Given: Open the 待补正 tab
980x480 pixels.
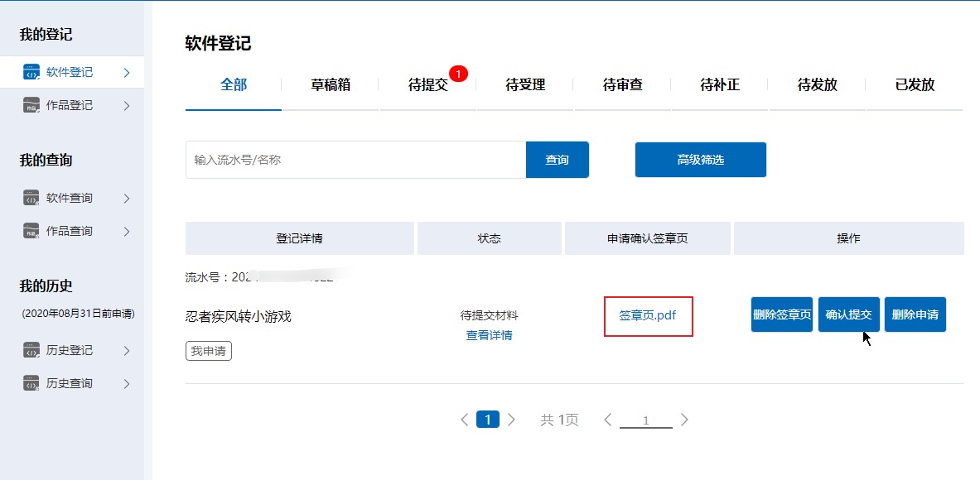Looking at the screenshot, I should pyautogui.click(x=720, y=84).
